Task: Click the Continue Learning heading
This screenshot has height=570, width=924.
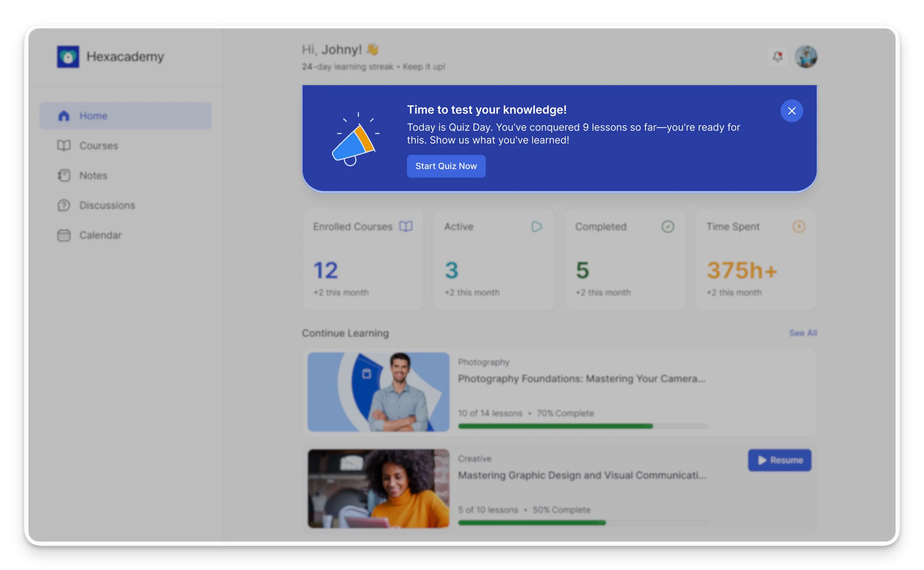Action: point(345,333)
